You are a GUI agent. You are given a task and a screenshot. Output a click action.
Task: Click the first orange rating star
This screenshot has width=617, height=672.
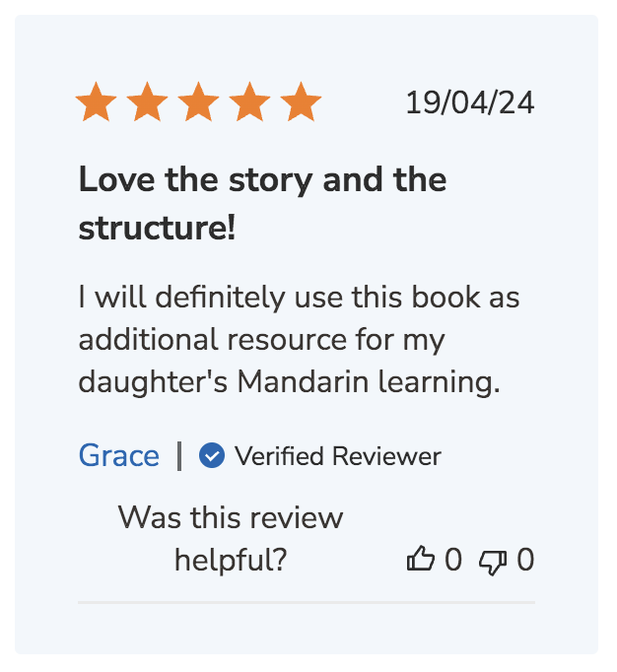(x=97, y=102)
